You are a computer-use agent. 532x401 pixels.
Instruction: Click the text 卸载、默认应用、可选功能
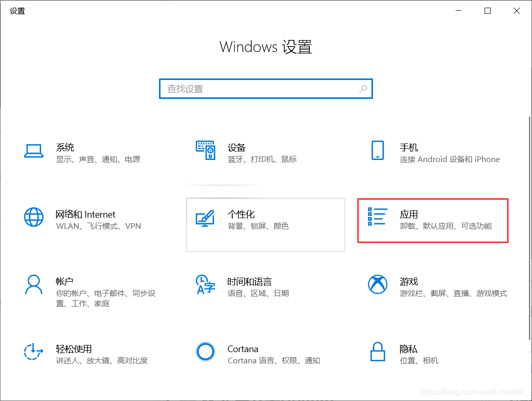(445, 226)
